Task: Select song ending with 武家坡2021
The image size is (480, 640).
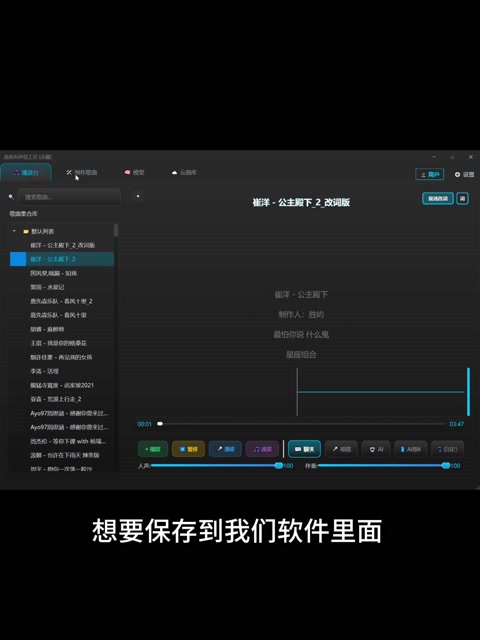Action: coord(62,385)
